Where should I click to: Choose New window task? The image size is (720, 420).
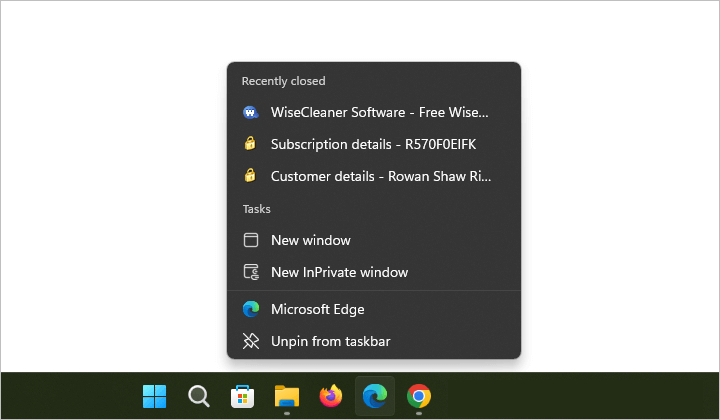pyautogui.click(x=374, y=240)
